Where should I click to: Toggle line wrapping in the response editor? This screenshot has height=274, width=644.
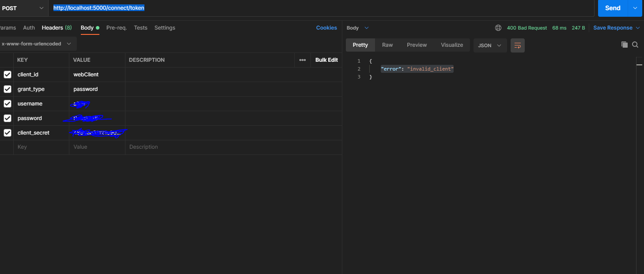pyautogui.click(x=517, y=45)
